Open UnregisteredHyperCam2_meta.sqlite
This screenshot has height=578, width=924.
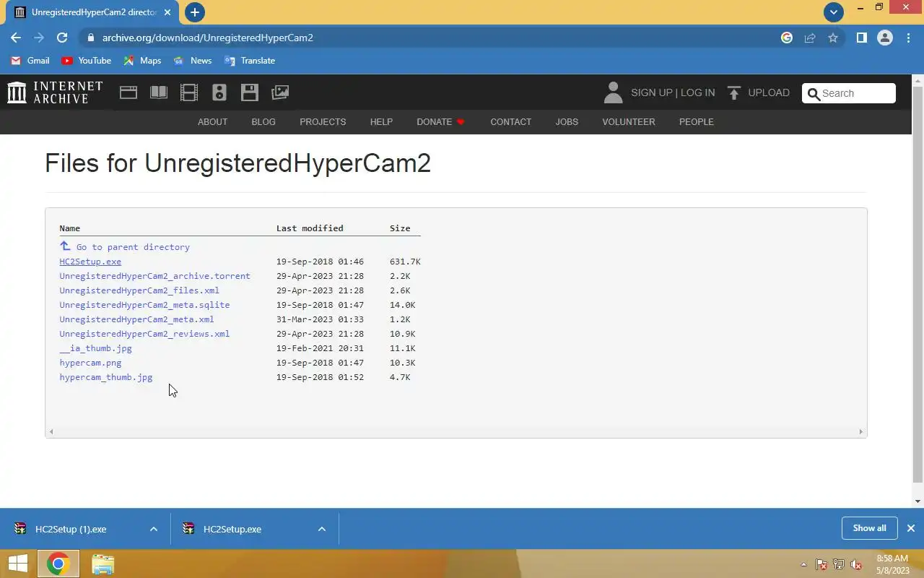pyautogui.click(x=144, y=305)
